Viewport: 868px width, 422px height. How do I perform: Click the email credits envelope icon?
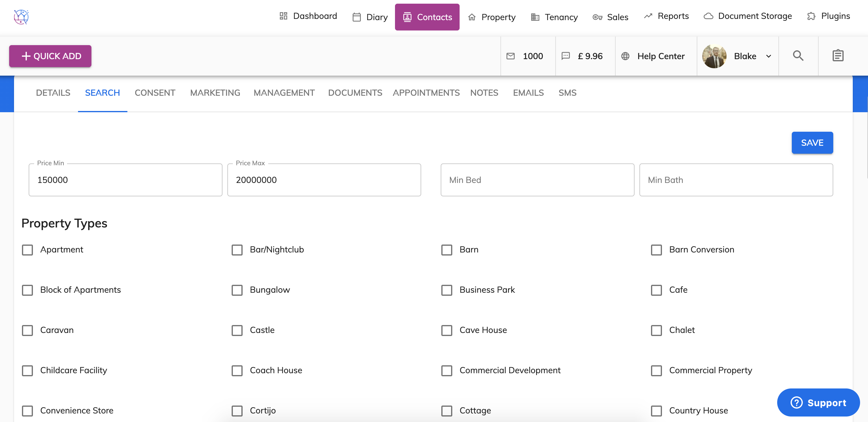[x=510, y=56]
